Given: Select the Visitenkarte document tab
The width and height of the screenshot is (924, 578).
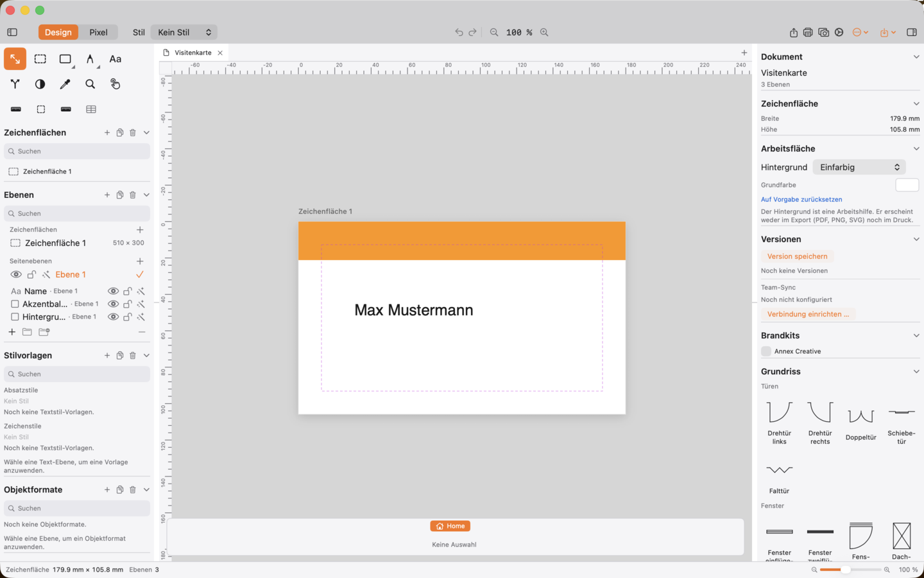Looking at the screenshot, I should point(193,53).
